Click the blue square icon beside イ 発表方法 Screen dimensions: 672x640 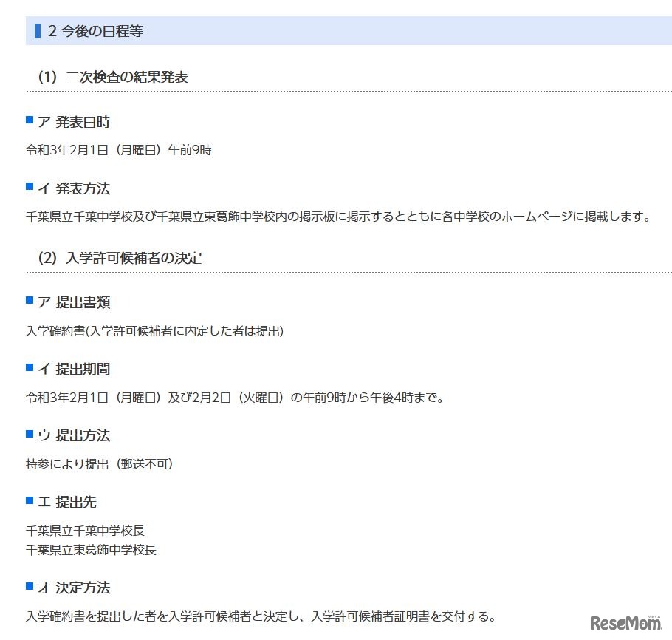[28, 185]
